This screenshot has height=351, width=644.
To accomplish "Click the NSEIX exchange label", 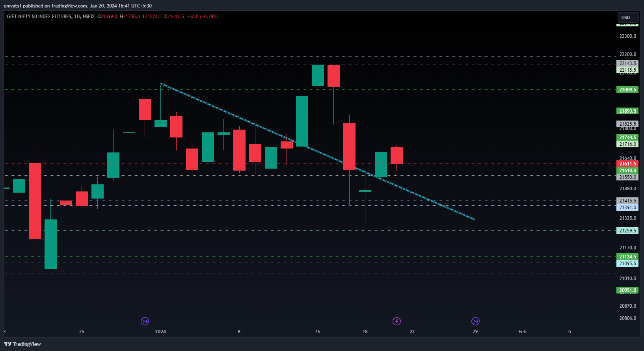I will pos(89,17).
